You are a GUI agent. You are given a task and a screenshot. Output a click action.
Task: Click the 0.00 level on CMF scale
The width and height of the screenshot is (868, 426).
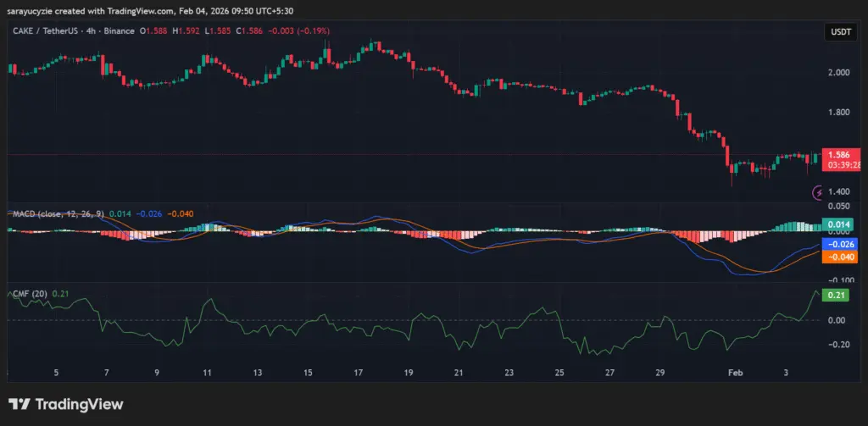coord(836,320)
